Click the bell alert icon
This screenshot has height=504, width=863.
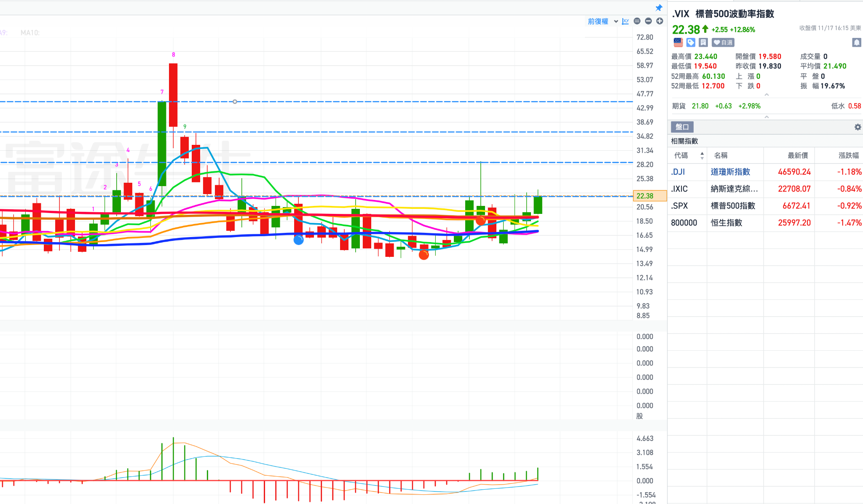856,42
